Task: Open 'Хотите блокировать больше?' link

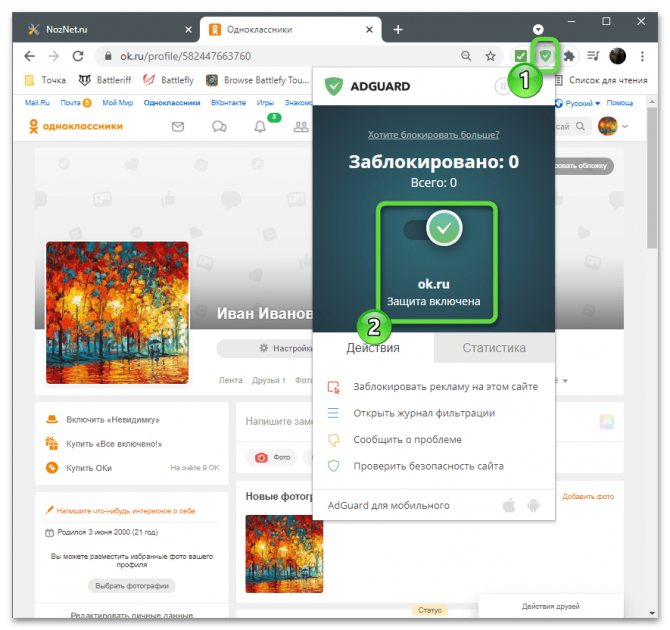Action: [433, 135]
